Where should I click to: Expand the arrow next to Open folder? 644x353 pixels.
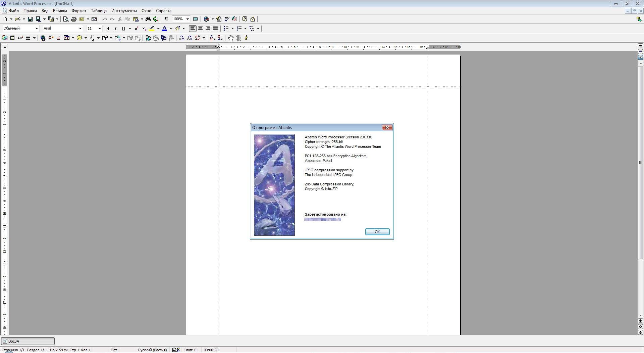click(24, 19)
